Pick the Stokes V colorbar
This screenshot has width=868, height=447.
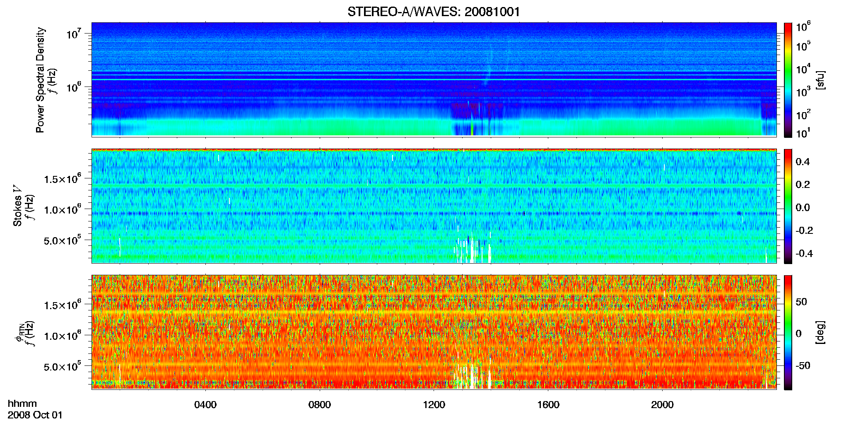coord(788,206)
